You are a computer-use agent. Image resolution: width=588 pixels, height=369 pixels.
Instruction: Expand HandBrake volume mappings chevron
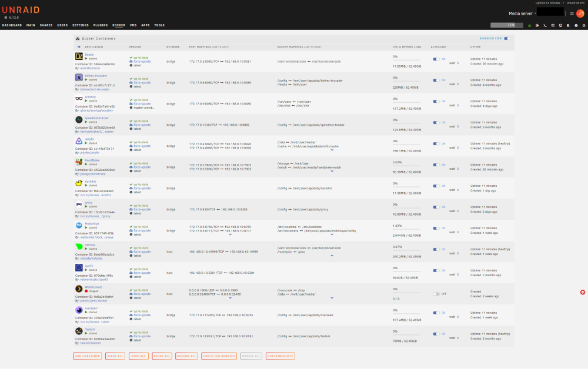(x=332, y=171)
